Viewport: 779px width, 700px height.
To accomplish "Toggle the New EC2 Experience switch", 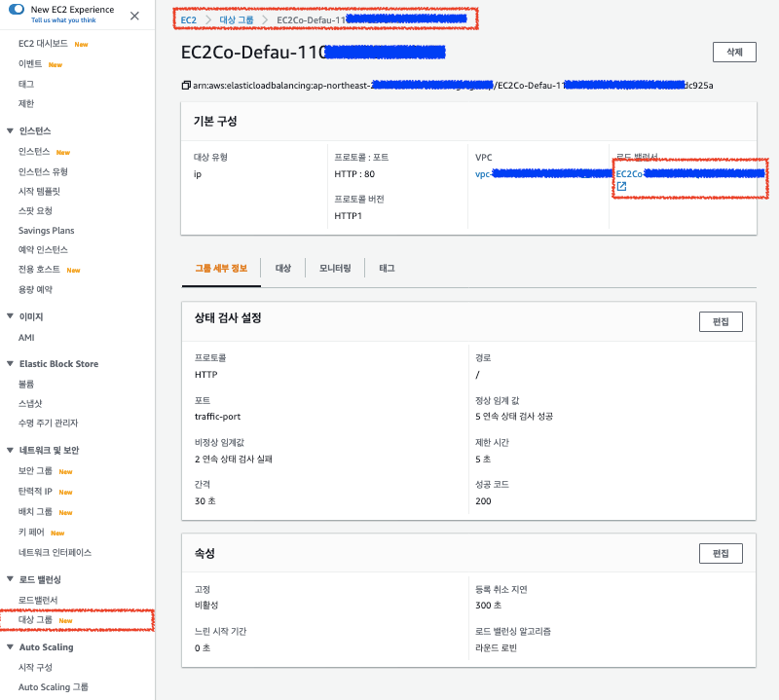I will 17,10.
